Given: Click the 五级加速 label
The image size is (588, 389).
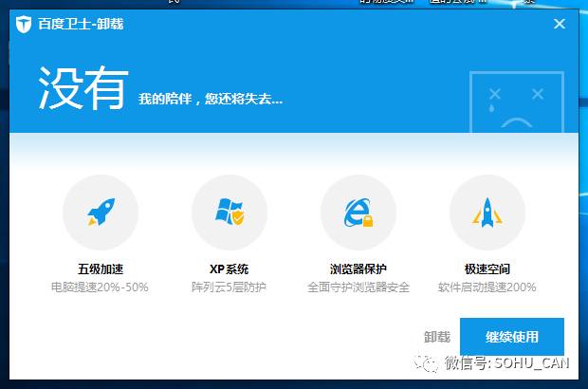Looking at the screenshot, I should (x=101, y=269).
